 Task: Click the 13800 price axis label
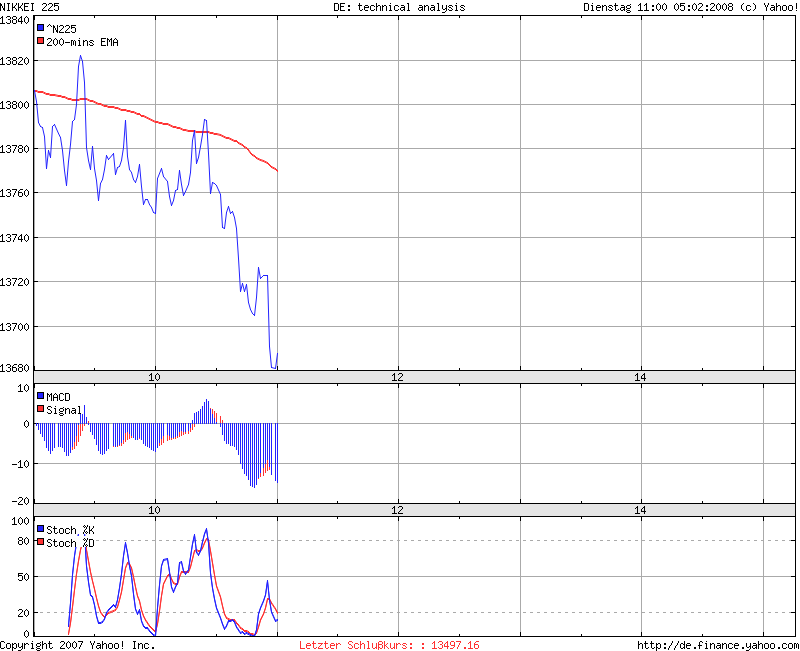pos(15,105)
